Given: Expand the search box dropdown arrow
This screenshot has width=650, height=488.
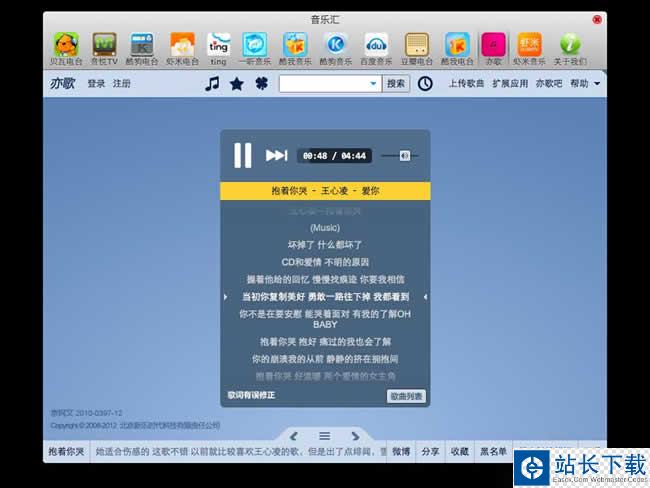Looking at the screenshot, I should 373,84.
